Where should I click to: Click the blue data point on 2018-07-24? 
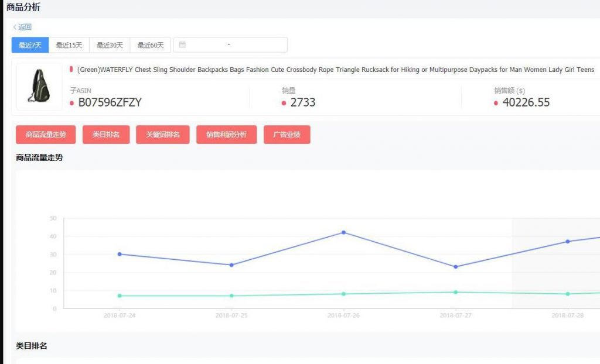(x=120, y=254)
